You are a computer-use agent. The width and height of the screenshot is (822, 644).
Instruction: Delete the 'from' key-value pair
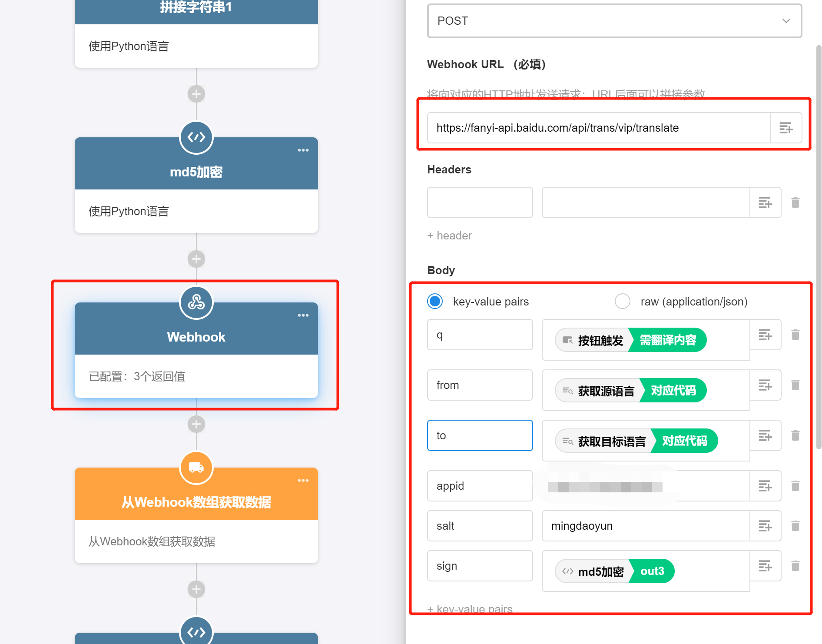tap(795, 385)
